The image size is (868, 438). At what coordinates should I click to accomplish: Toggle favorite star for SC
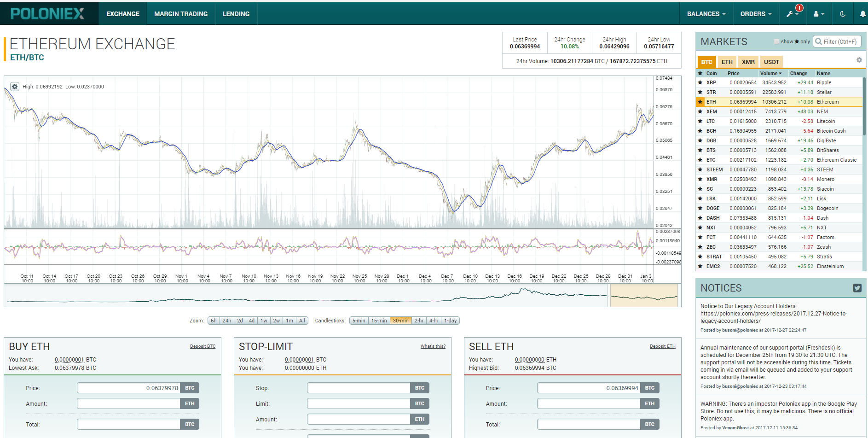700,189
